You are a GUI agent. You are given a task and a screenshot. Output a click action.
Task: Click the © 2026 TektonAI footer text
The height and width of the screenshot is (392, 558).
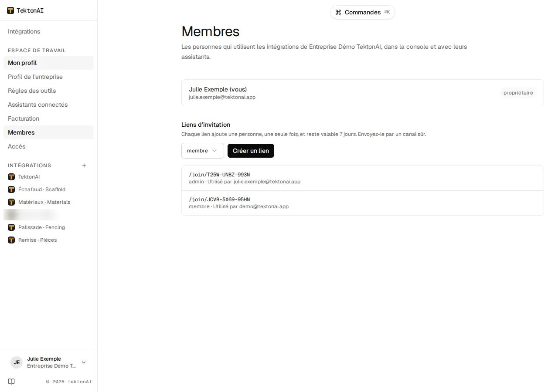click(69, 382)
